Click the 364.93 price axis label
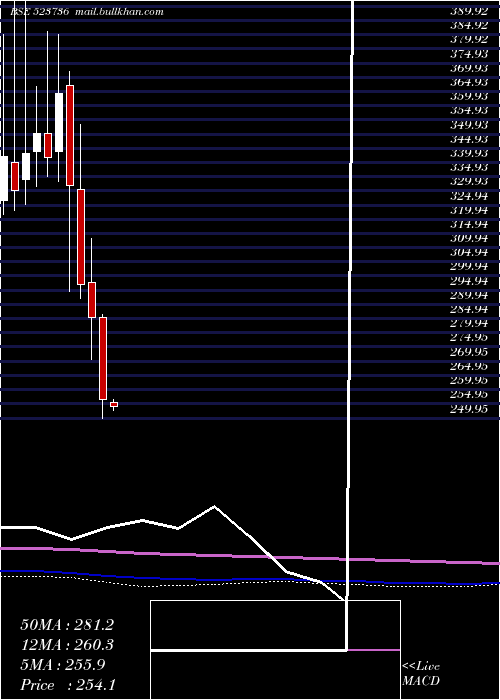 click(469, 83)
